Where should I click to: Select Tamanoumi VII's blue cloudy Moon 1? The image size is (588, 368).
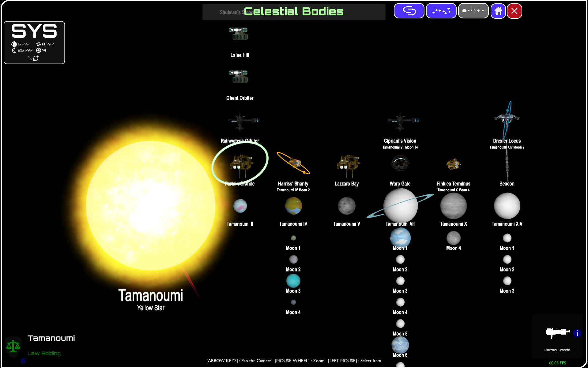point(400,238)
